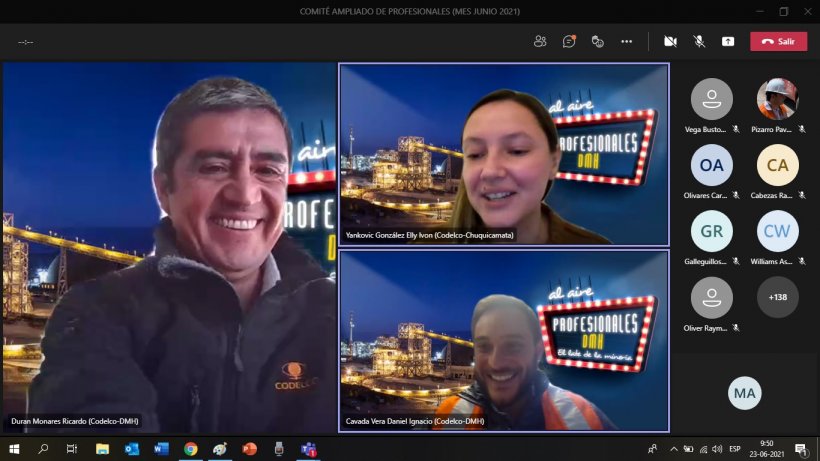
Task: Open File Explorer from taskbar
Action: [102, 449]
